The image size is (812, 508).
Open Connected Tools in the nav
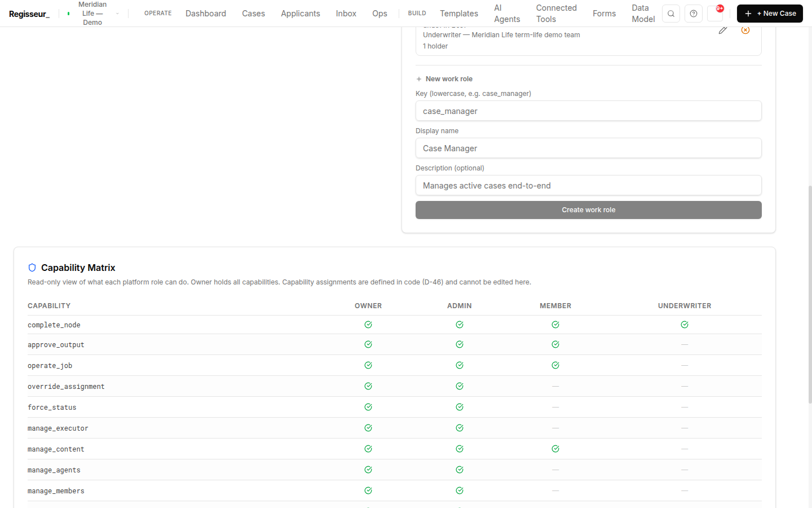click(x=557, y=14)
